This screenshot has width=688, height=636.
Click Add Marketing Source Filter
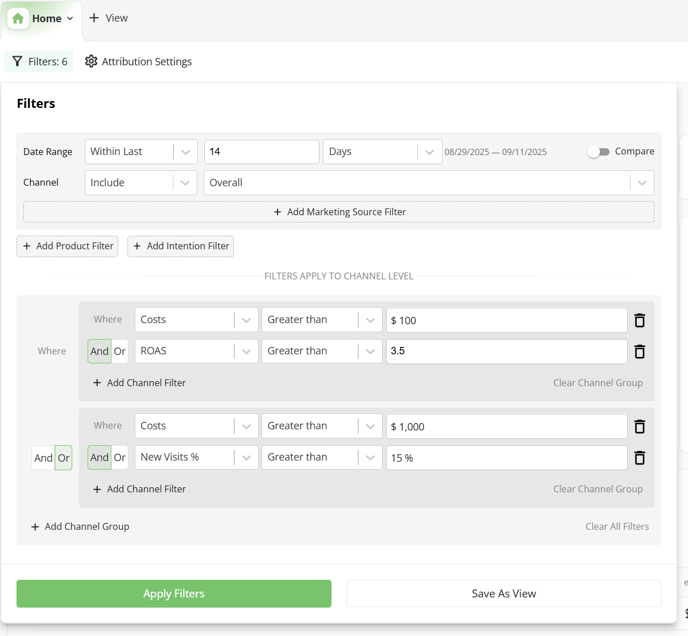(339, 212)
